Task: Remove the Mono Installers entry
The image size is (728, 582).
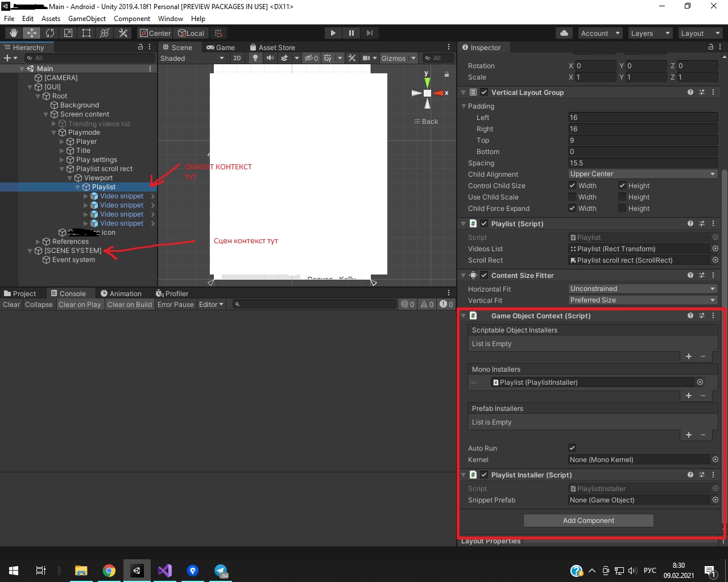Action: click(x=703, y=396)
